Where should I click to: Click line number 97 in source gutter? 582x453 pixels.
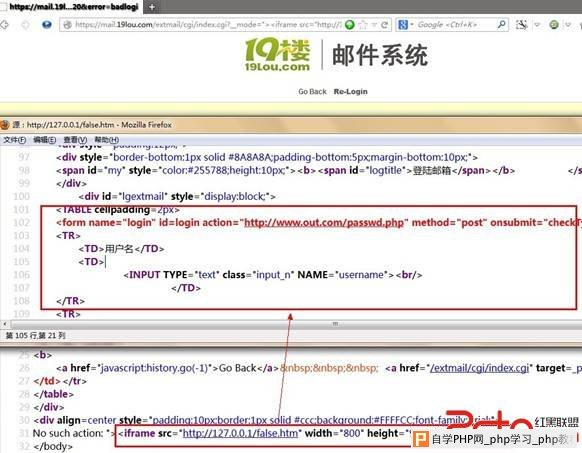[x=24, y=157]
